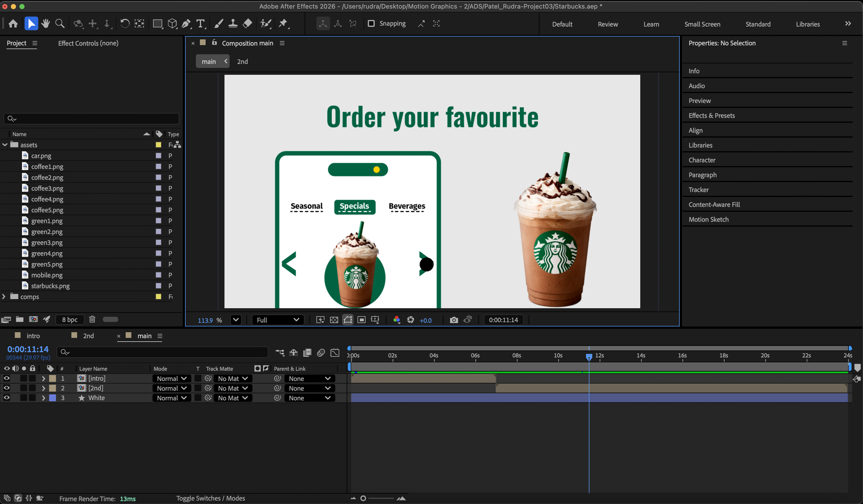Switch to the Small Screen workspace
The image size is (863, 504).
coord(702,24)
